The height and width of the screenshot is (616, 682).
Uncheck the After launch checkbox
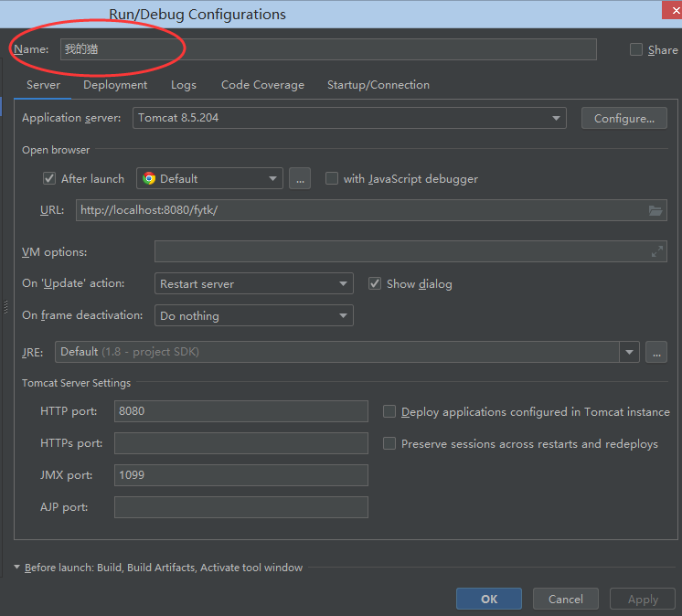[49, 178]
